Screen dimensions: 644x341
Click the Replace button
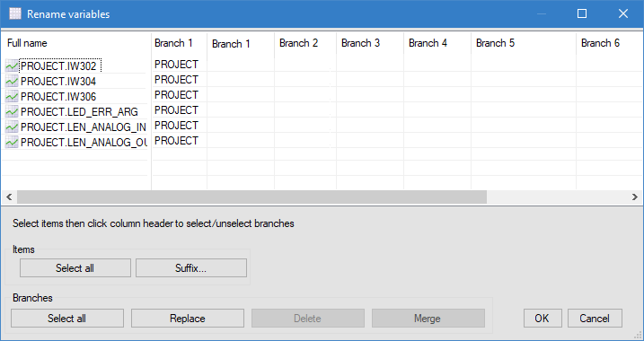pos(188,318)
